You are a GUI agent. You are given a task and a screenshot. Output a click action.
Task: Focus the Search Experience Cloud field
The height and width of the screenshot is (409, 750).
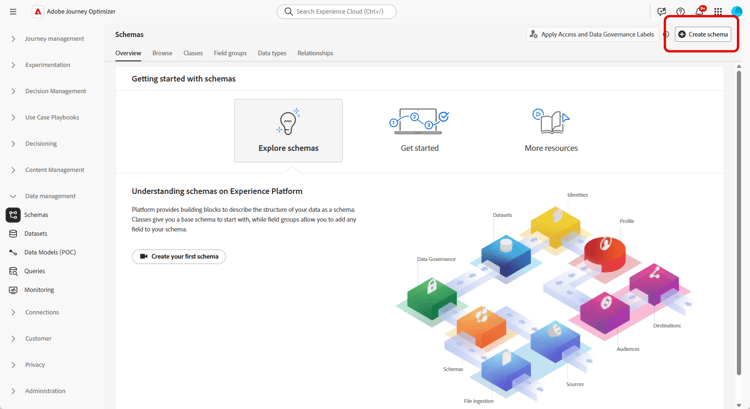coord(337,11)
